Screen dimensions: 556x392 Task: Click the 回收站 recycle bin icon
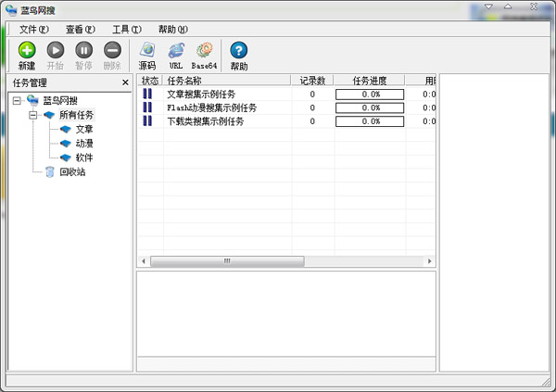pyautogui.click(x=50, y=171)
